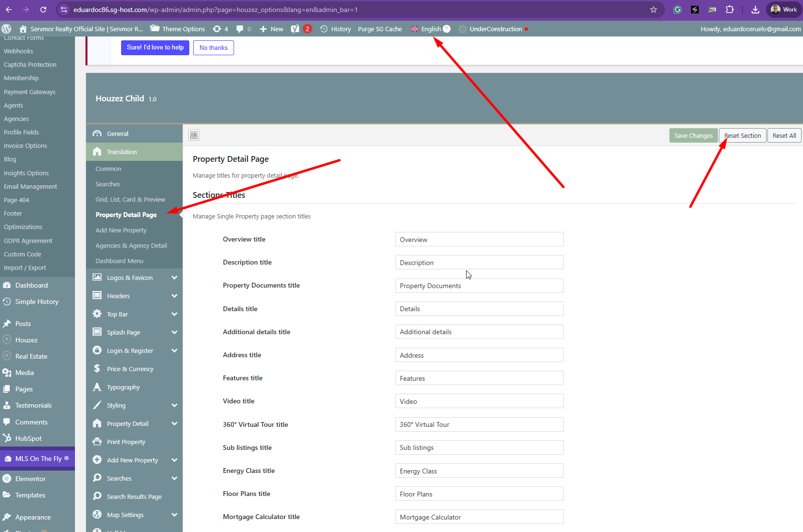Open the browser downloads icon
Screen dimensions: 803x532
[755, 10]
